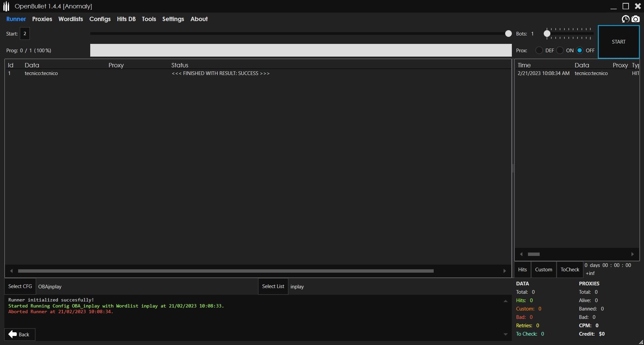Click the OpenBullet logo icon
644x345 pixels.
6,6
